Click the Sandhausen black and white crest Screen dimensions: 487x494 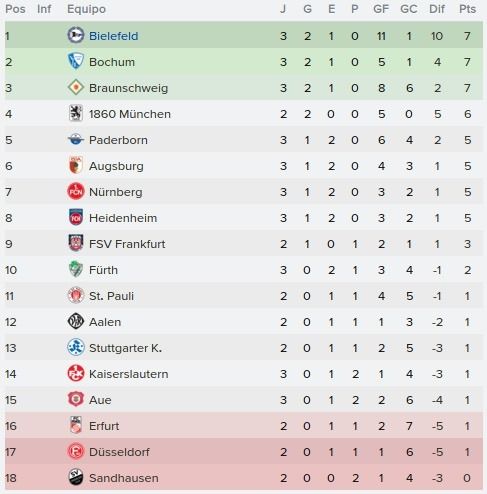(76, 478)
